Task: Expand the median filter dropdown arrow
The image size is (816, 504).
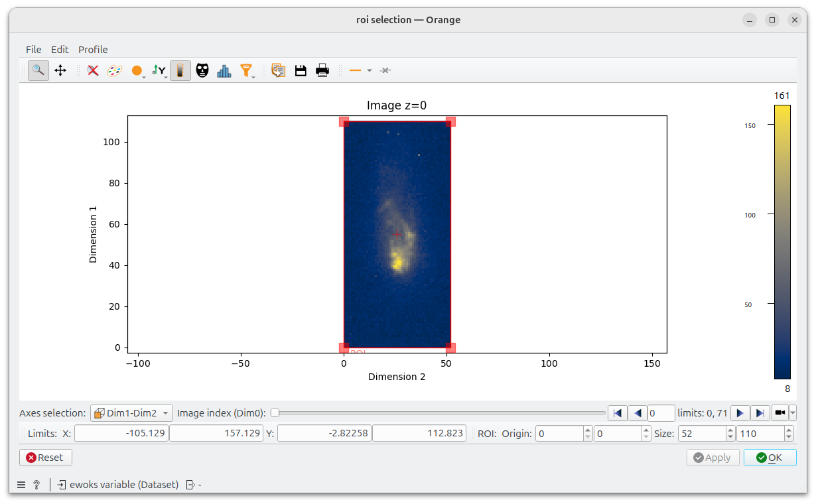Action: 253,78
